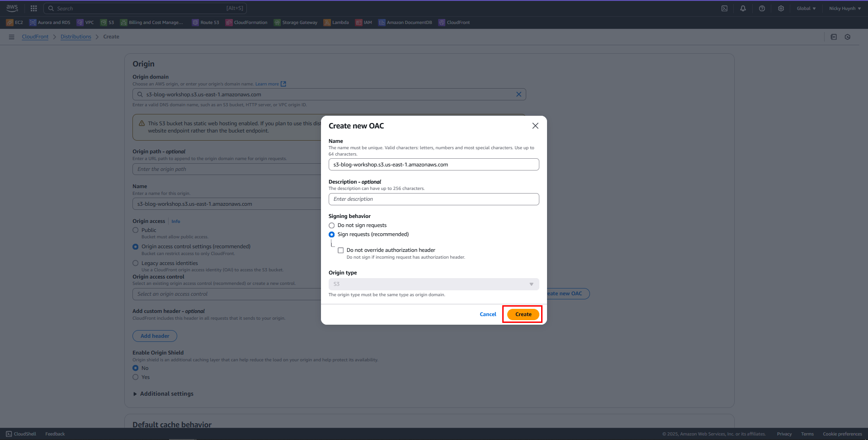Open EC2 bookmark shortcut
The height and width of the screenshot is (440, 868).
(14, 22)
